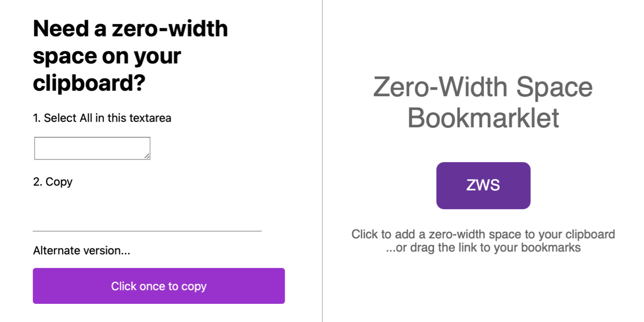This screenshot has width=644, height=322.
Task: Click the horizontal rule above 'Alternate version'
Action: [x=147, y=231]
